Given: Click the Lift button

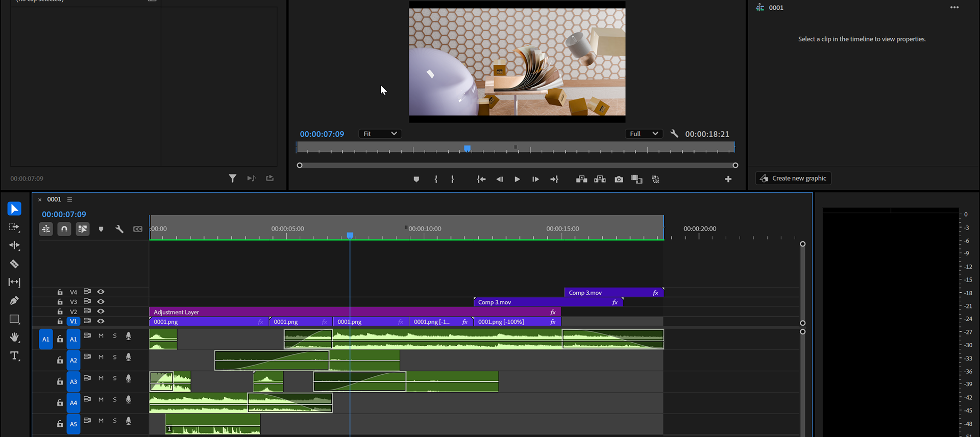Looking at the screenshot, I should (581, 179).
